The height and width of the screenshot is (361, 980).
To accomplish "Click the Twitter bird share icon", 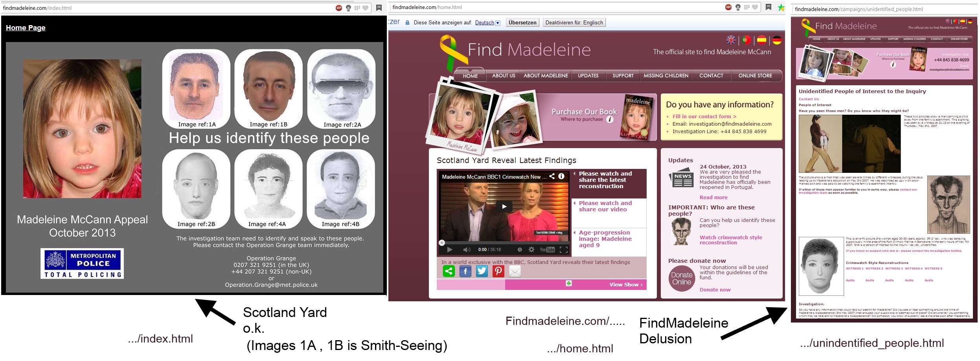I will [482, 271].
